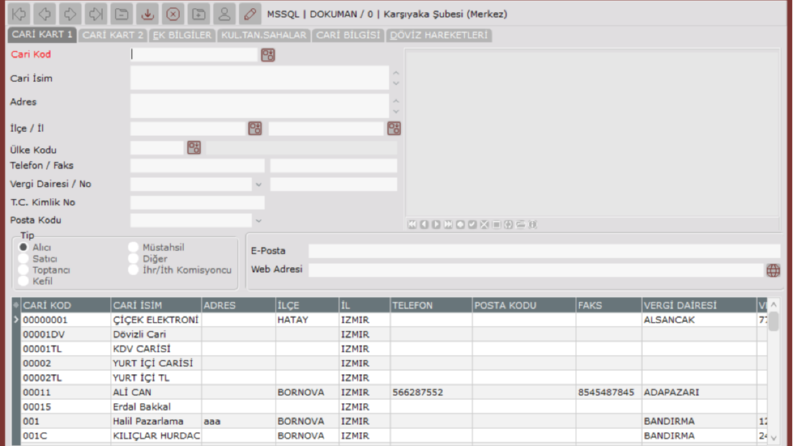The width and height of the screenshot is (793, 446).
Task: Focus the T.C. Kimlik No field
Action: click(x=197, y=203)
